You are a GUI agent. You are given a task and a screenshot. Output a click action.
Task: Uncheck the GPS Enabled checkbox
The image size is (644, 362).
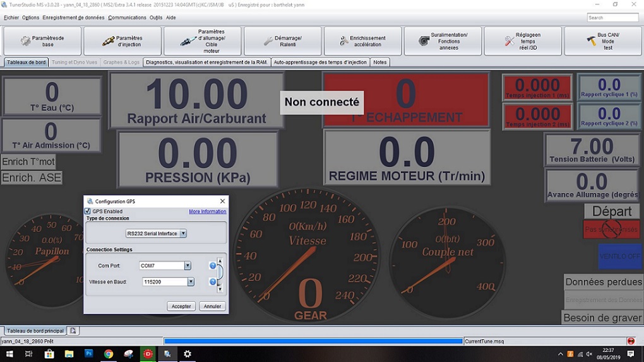88,211
